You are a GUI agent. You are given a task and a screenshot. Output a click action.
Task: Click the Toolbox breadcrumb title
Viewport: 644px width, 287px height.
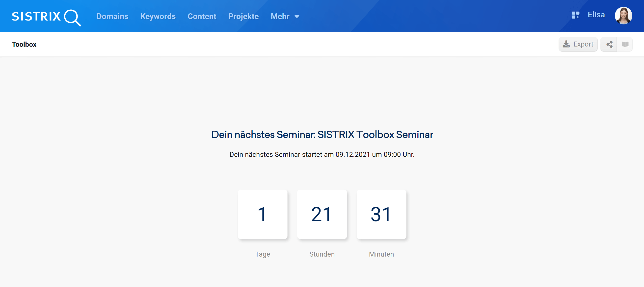24,45
